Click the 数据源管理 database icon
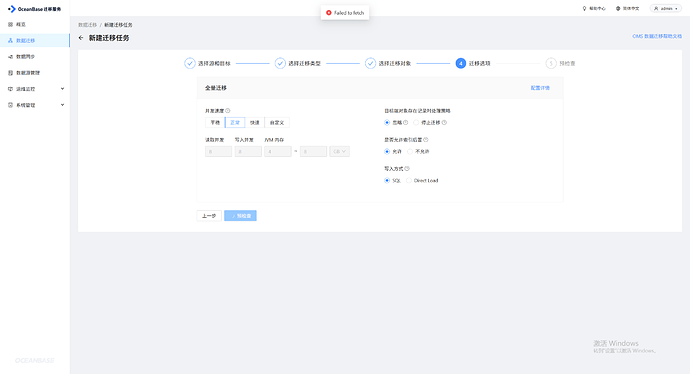The width and height of the screenshot is (690, 374). coord(10,73)
